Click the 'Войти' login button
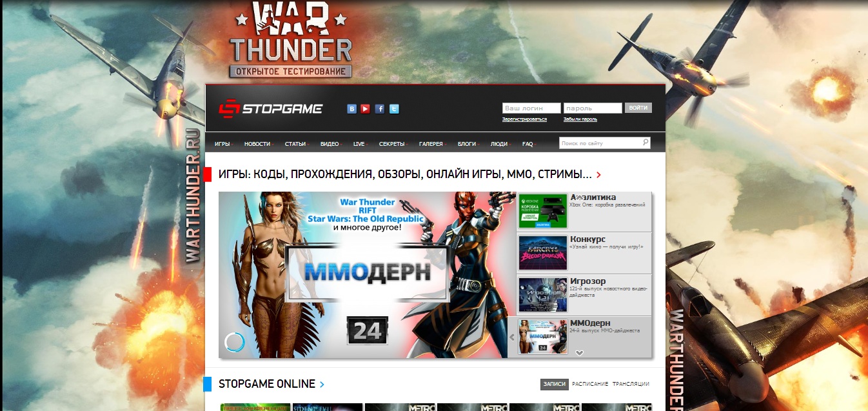This screenshot has height=411, width=868. pyautogui.click(x=638, y=108)
